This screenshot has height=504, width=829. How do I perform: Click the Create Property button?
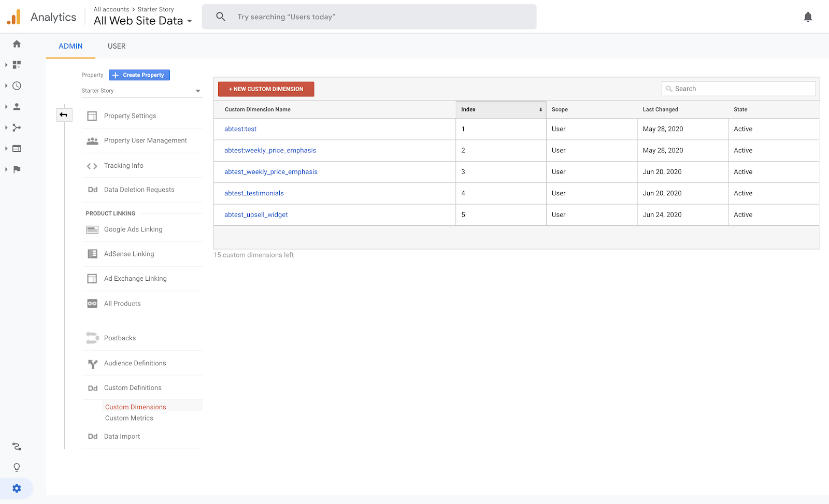click(139, 75)
